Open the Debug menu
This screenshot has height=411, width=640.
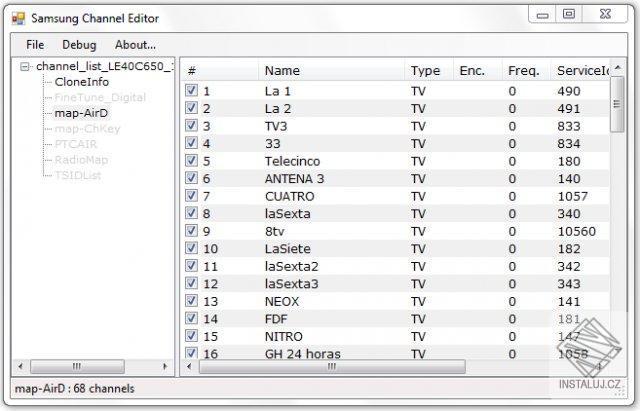click(x=79, y=44)
